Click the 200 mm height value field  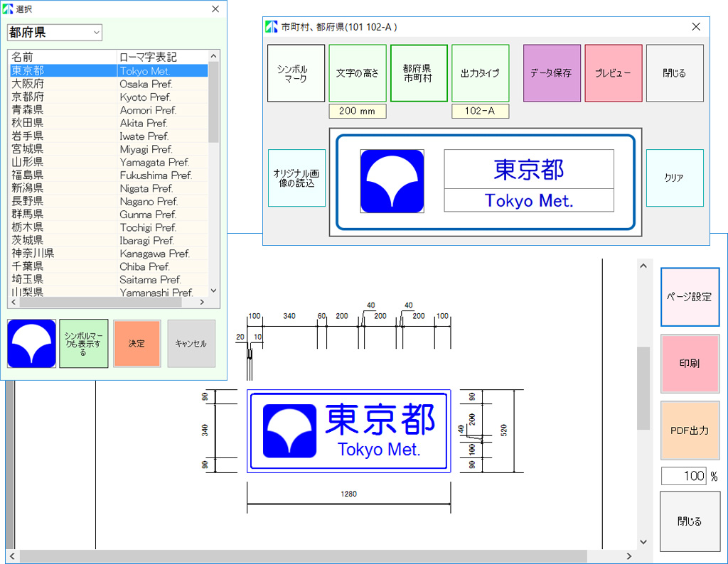(x=358, y=112)
